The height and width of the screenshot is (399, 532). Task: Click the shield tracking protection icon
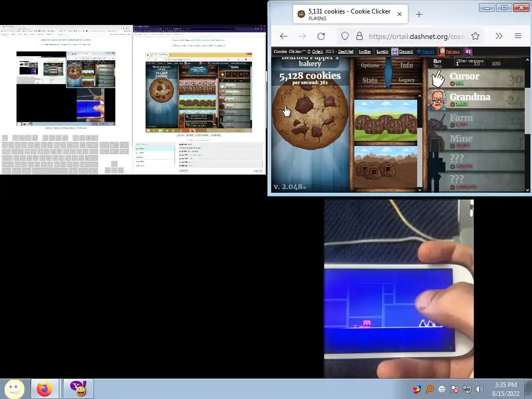click(345, 36)
